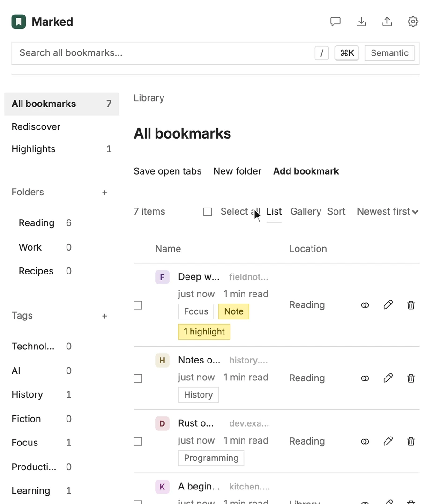The image size is (431, 504).
Task: Switch to Gallery view
Action: (305, 212)
